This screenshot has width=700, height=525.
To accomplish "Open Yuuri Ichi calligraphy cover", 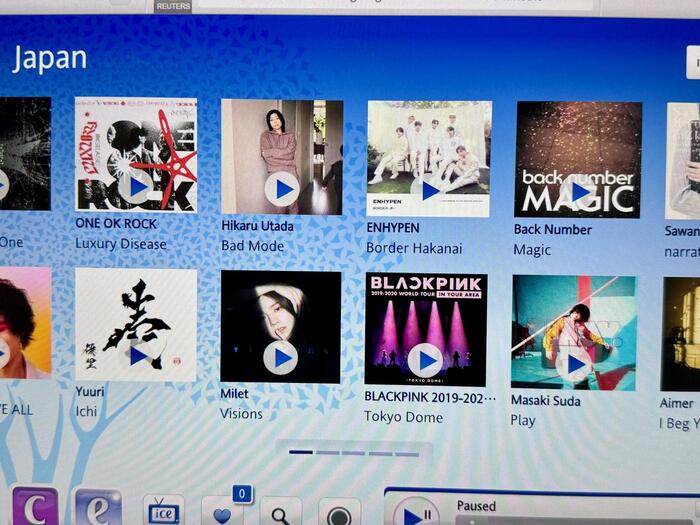I will coord(136,325).
